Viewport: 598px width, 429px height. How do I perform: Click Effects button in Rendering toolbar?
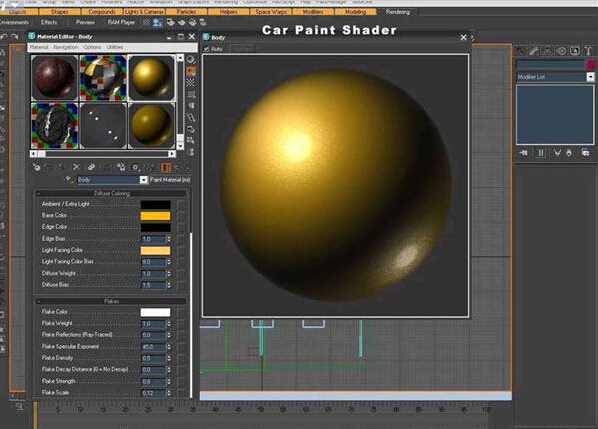click(x=49, y=22)
